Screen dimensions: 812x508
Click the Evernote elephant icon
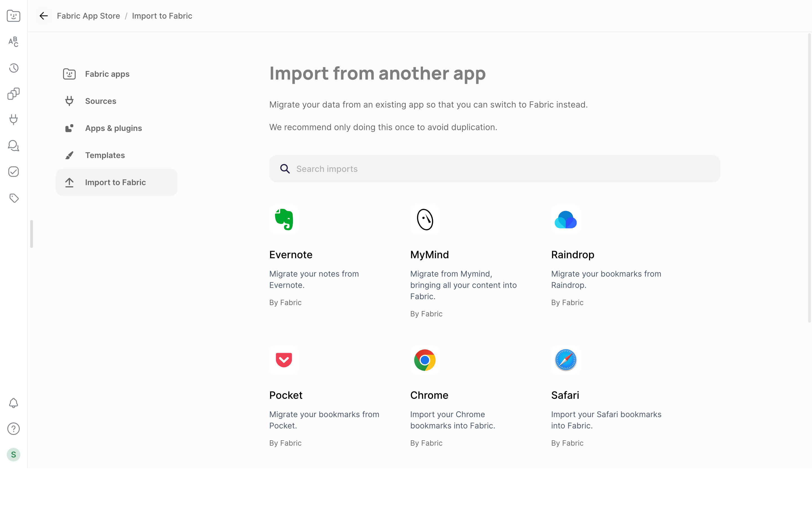tap(284, 219)
